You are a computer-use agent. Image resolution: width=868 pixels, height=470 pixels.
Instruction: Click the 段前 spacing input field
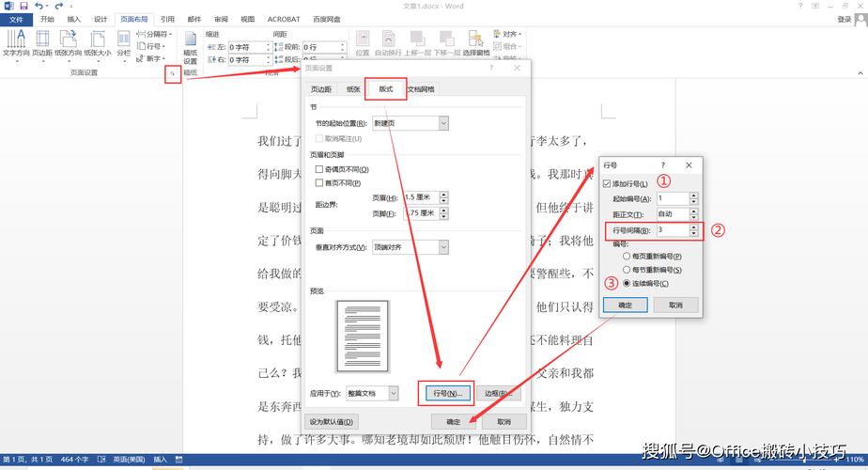321,47
